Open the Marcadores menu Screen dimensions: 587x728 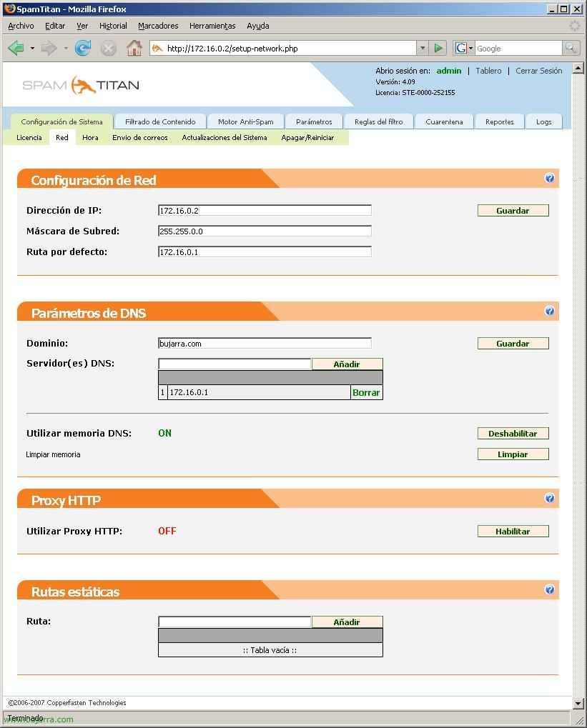pos(158,26)
